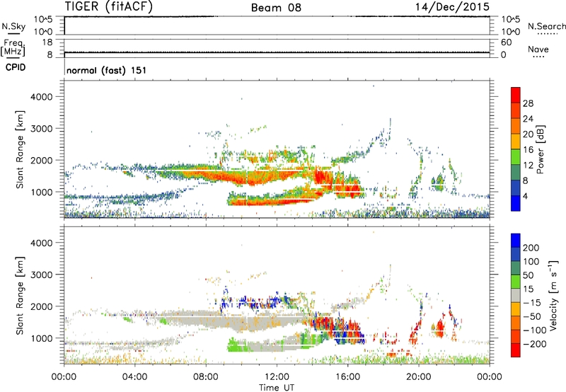
Task: Click the 2000 label on the velocity panel axis
Action: (x=41, y=306)
